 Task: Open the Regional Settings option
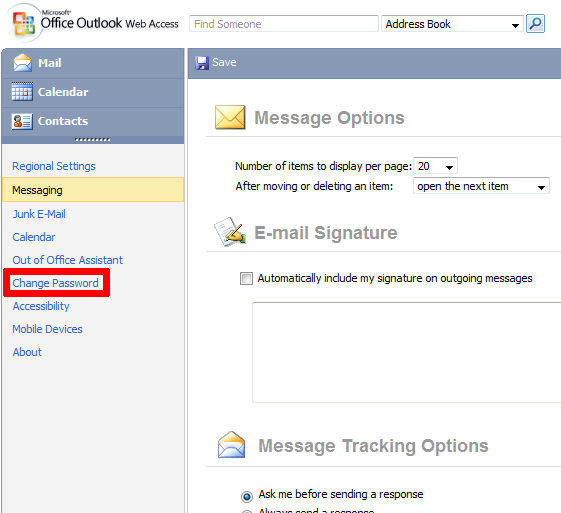54,166
